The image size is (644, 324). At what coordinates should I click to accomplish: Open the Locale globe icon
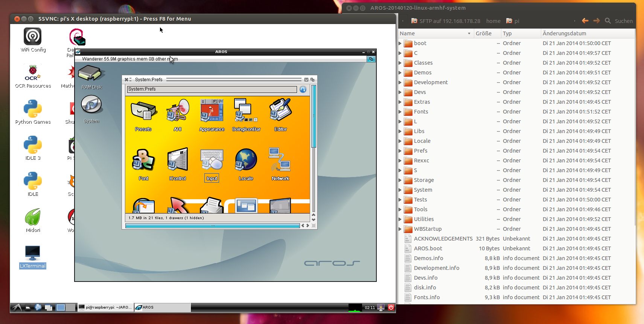click(x=246, y=160)
